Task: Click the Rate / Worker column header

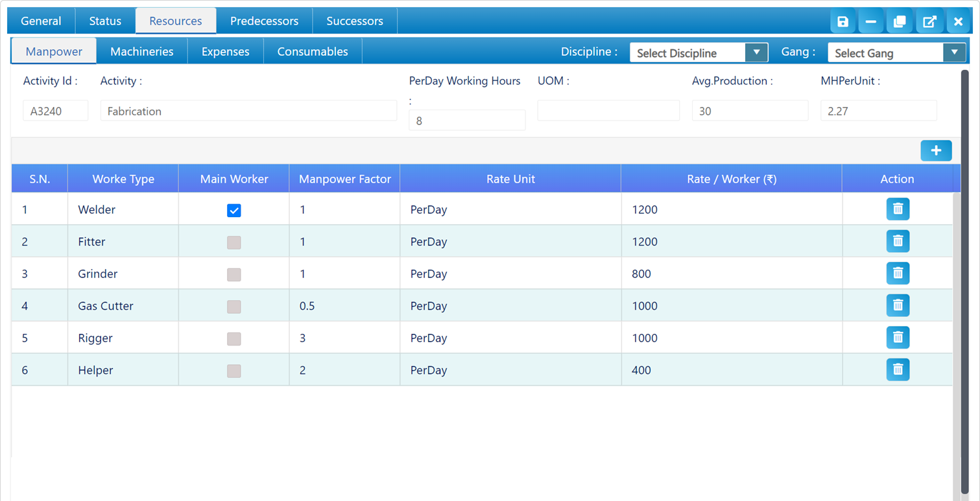Action: tap(732, 179)
